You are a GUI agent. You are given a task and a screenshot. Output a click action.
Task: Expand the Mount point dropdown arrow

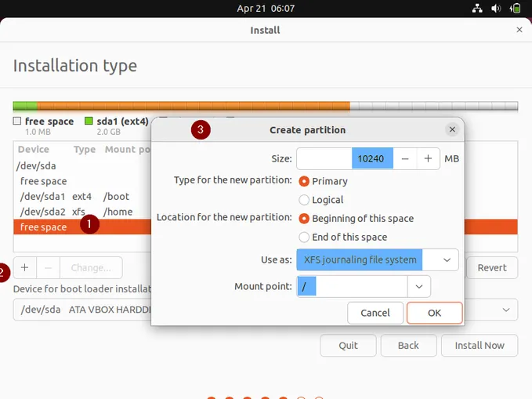[x=419, y=287]
